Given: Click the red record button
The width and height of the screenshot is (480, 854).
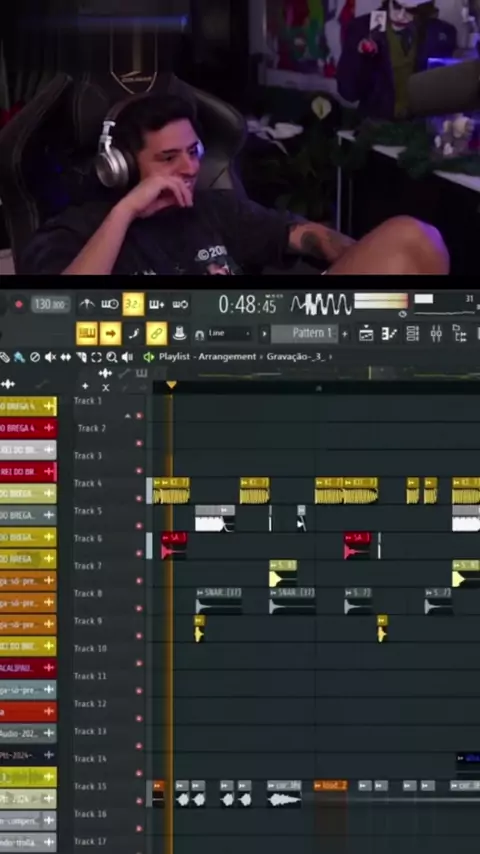Looking at the screenshot, I should click(x=19, y=304).
